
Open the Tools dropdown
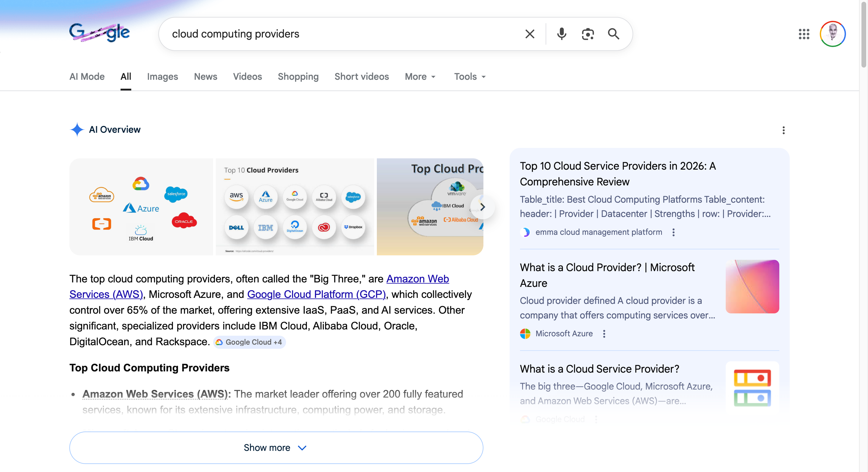470,77
